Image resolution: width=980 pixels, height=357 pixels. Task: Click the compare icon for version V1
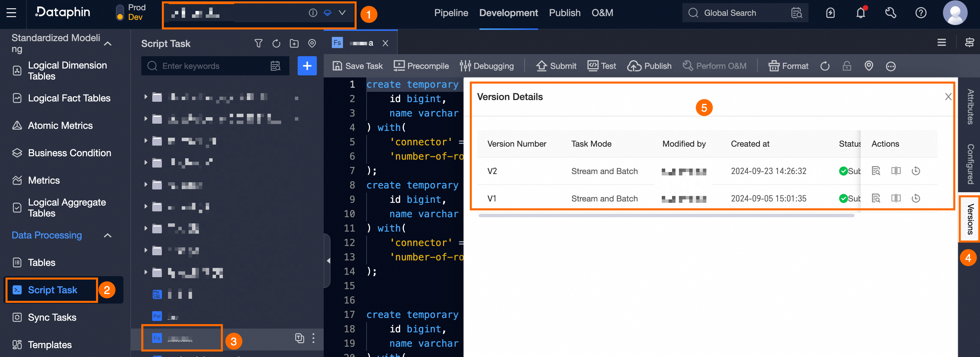(x=896, y=198)
